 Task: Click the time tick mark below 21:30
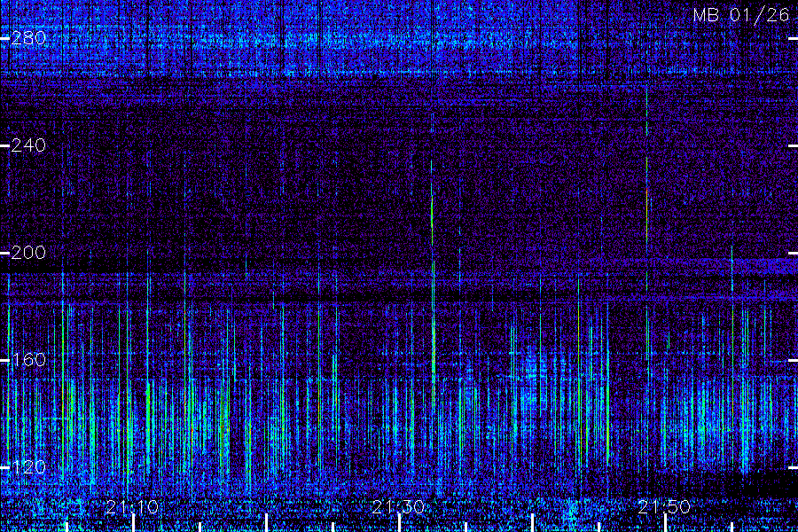400,523
